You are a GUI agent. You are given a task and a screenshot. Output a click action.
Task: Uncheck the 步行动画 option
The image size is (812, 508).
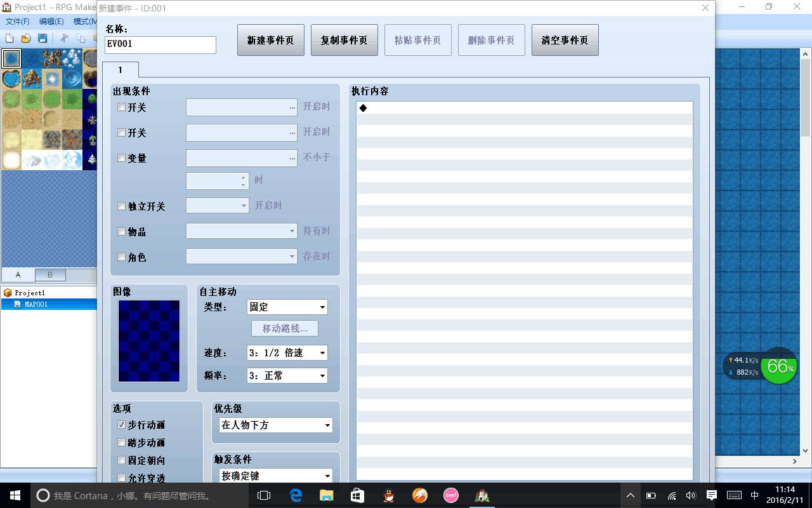pos(122,425)
